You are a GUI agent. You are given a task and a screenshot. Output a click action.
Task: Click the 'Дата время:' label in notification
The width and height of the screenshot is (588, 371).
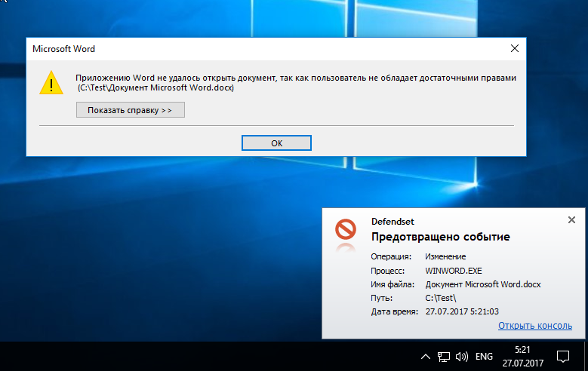[395, 311]
